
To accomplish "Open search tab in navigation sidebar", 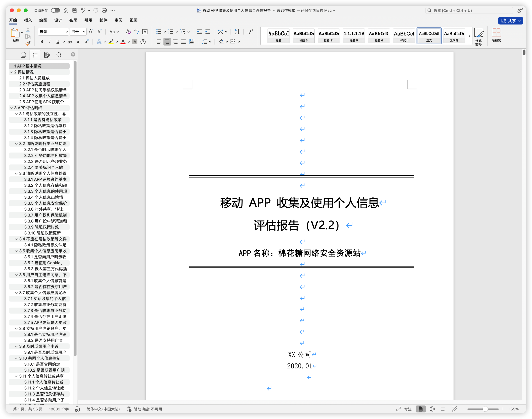I will click(59, 55).
